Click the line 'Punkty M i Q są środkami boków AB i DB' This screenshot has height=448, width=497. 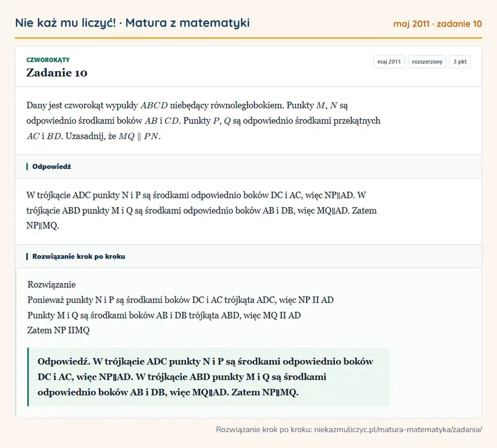pos(164,315)
